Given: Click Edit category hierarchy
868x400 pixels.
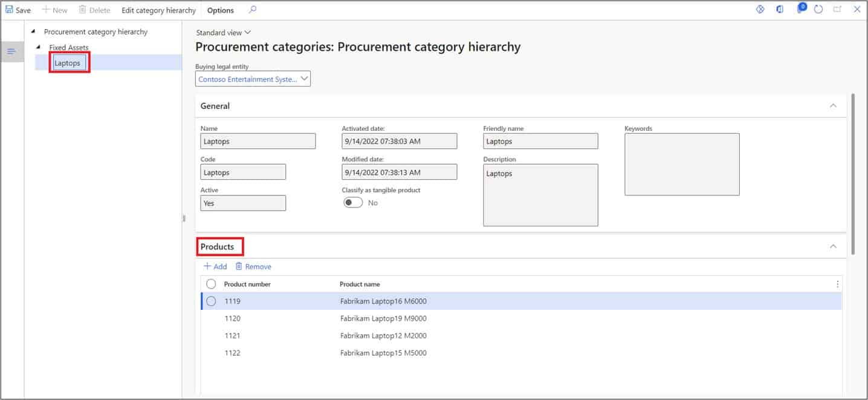Looking at the screenshot, I should point(158,10).
